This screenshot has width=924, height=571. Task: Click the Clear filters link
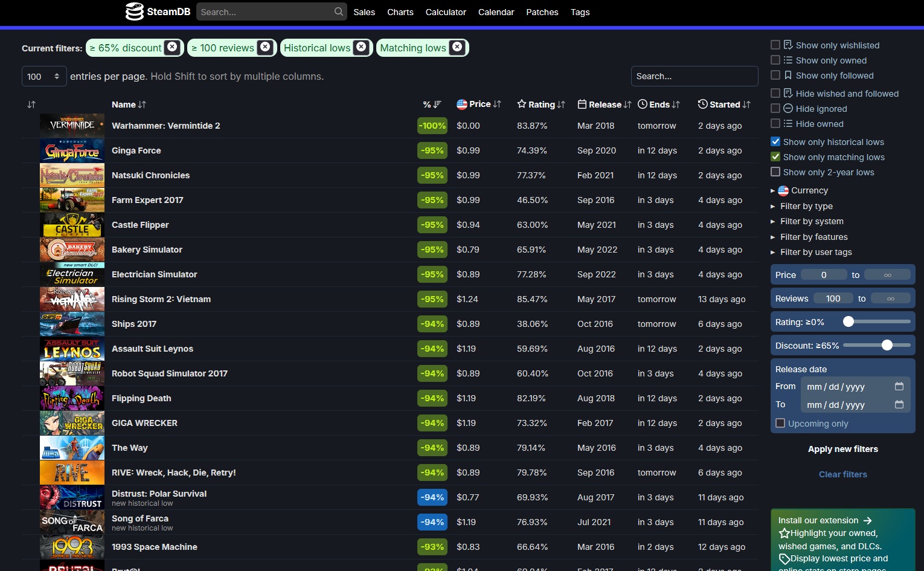click(x=843, y=474)
